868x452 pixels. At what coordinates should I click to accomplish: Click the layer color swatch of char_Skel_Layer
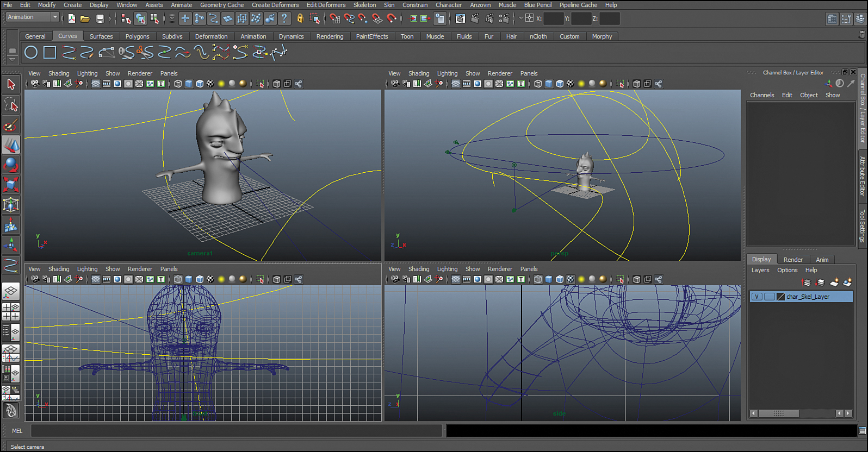(x=780, y=297)
